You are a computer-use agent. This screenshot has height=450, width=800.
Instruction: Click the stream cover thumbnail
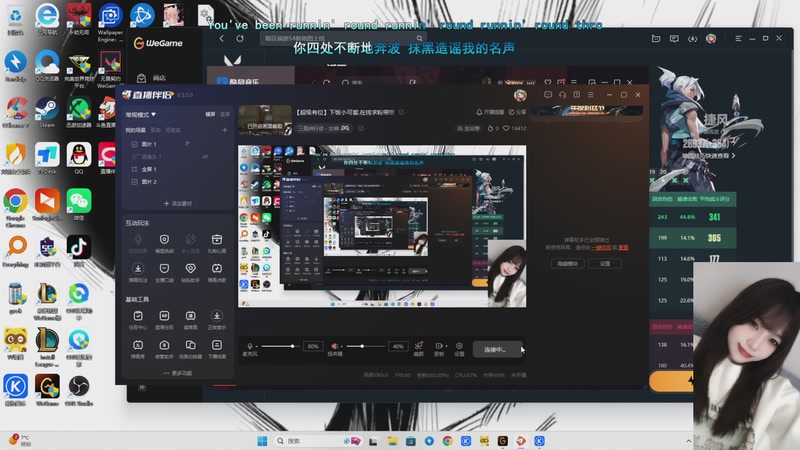pyautogui.click(x=265, y=120)
